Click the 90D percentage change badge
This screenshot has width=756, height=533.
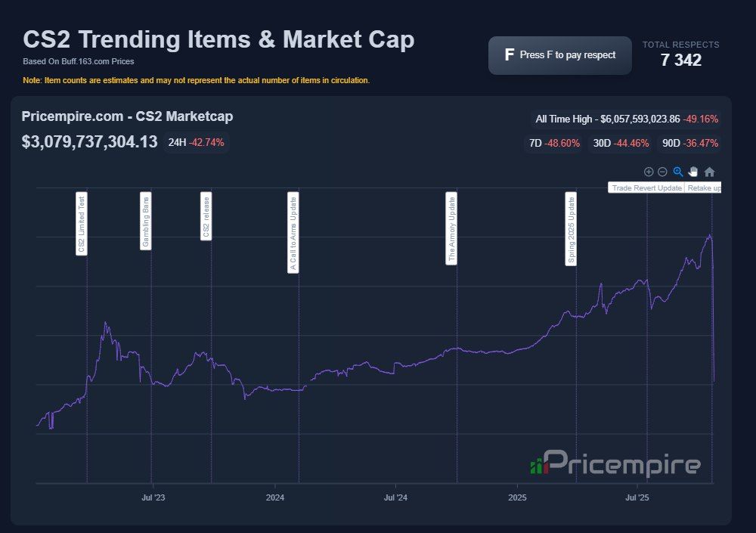coord(689,143)
